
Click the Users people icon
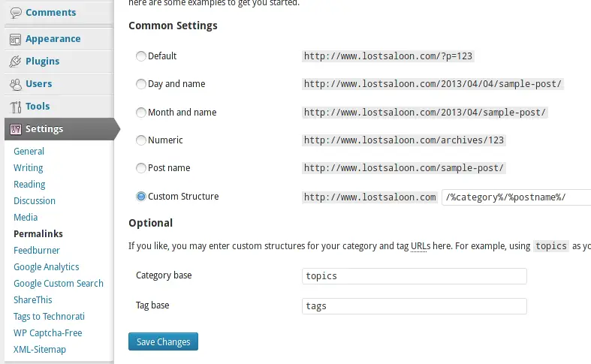click(x=16, y=84)
